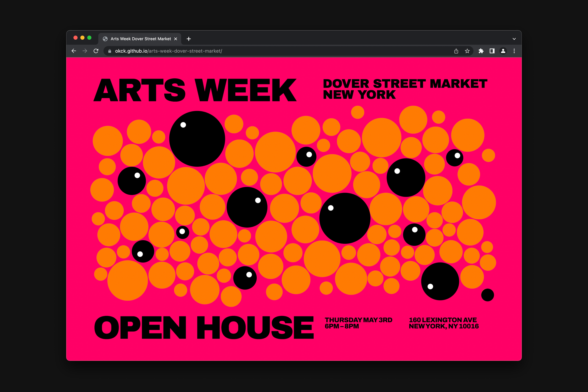Image resolution: width=588 pixels, height=392 pixels.
Task: Minimize the window with the yellow button
Action: (x=82, y=38)
